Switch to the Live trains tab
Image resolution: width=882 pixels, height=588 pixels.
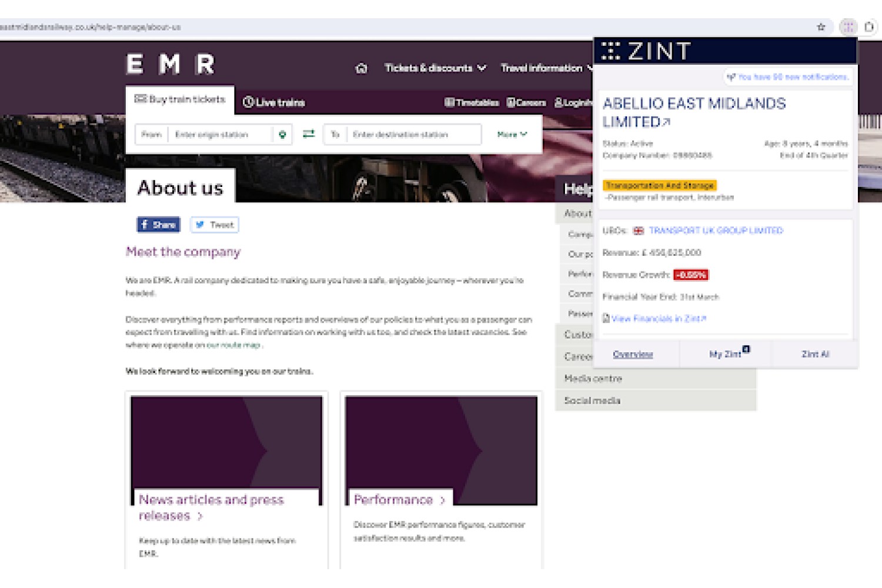pos(274,102)
